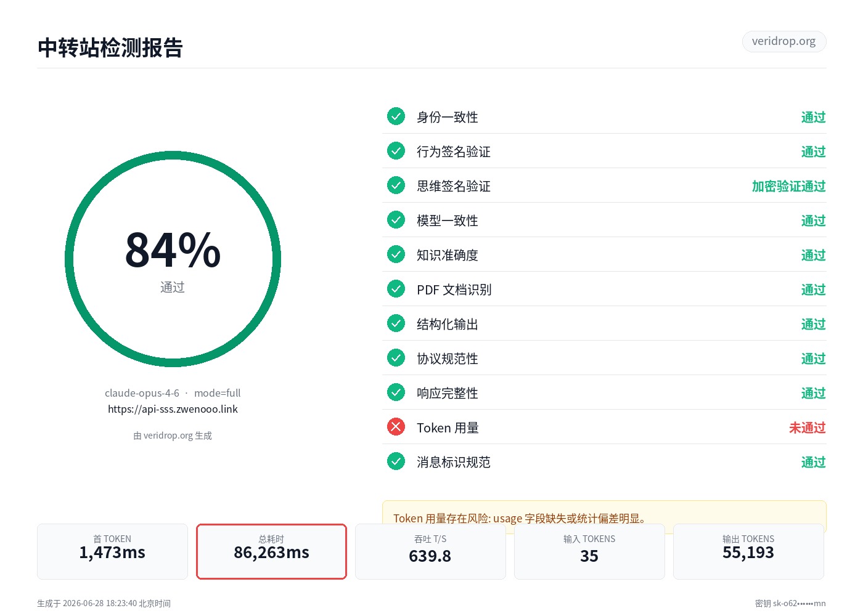863x616 pixels.
Task: Select the 总耗时 86,263ms stat card
Action: click(272, 551)
